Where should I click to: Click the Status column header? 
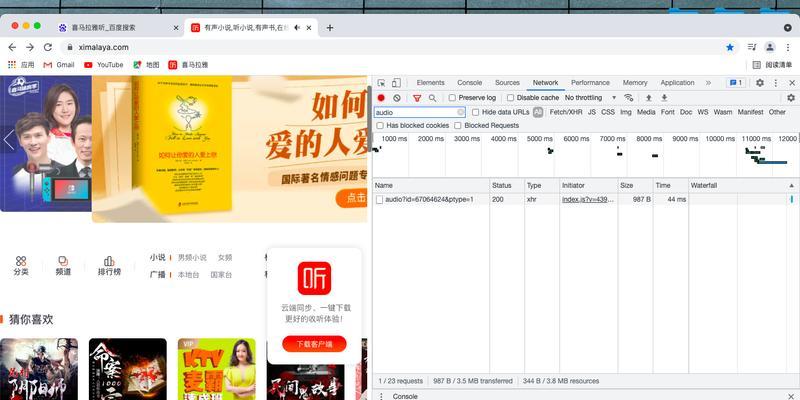pos(507,186)
